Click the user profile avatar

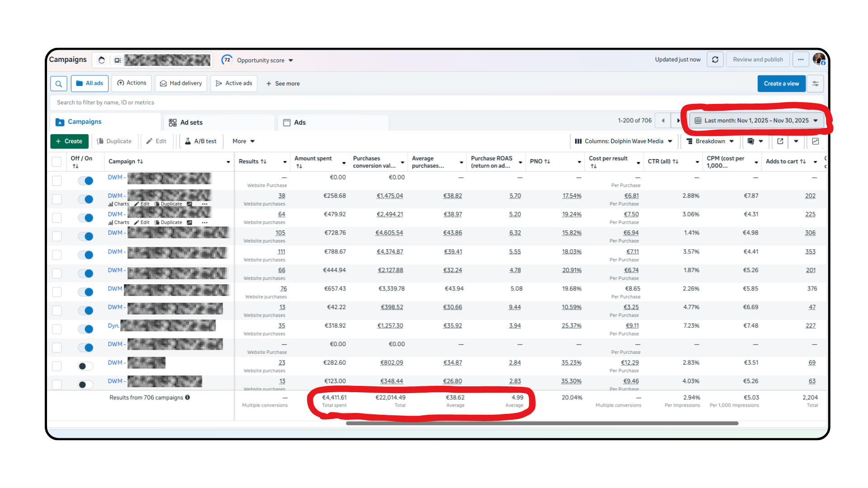coord(819,59)
